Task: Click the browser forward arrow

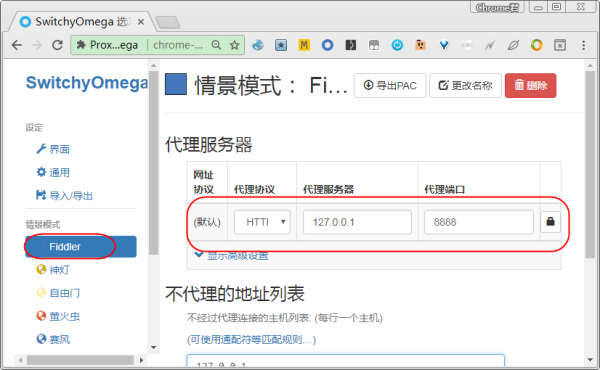Action: [x=37, y=45]
